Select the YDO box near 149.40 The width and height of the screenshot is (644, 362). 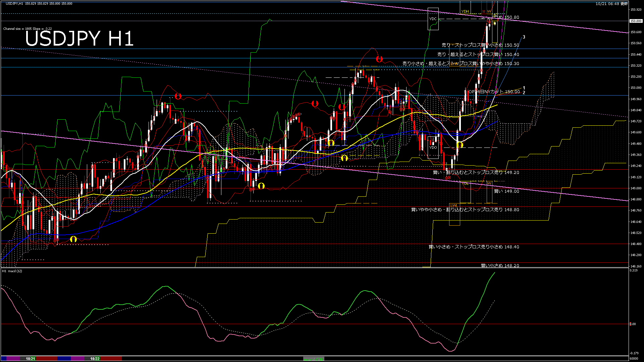tap(433, 147)
